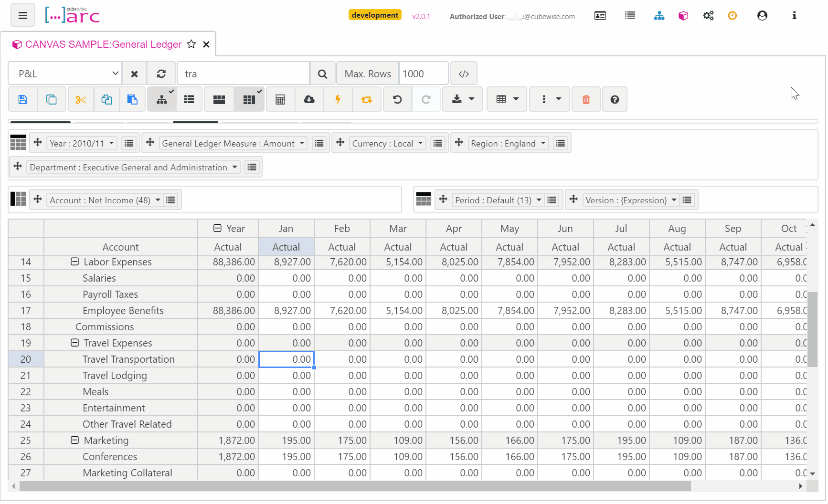Open the hamburger main menu
Screen dimensions: 828x504
22,15
